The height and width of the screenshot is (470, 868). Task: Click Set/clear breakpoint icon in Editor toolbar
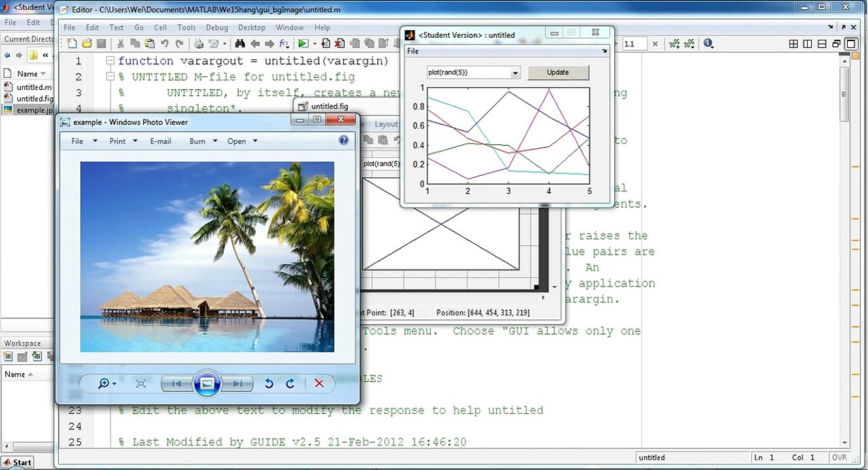point(326,44)
